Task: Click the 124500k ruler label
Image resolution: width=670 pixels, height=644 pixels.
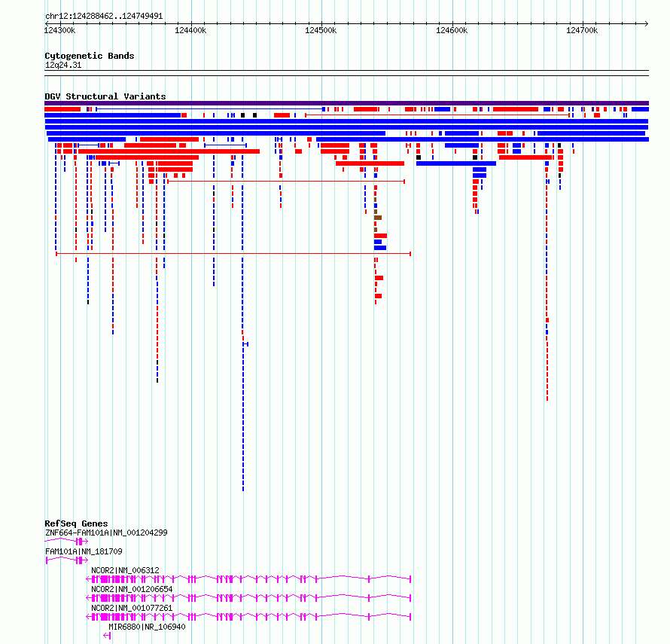Action: point(321,30)
